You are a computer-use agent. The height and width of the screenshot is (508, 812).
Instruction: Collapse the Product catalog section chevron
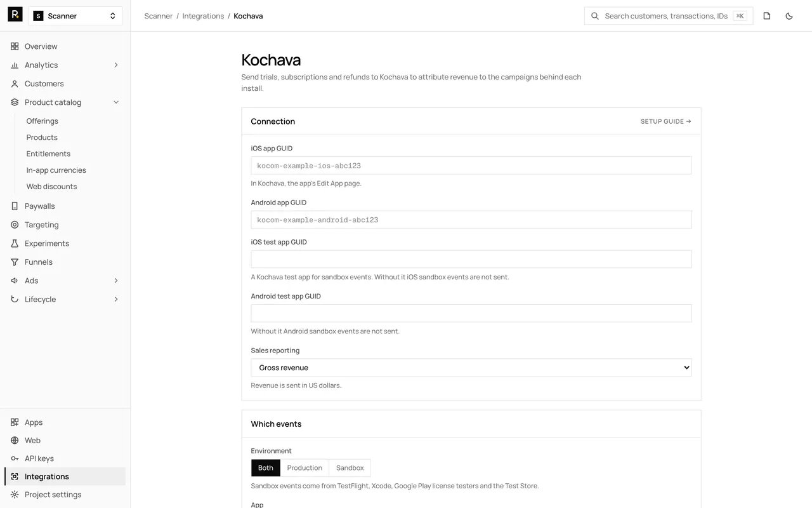click(x=116, y=102)
